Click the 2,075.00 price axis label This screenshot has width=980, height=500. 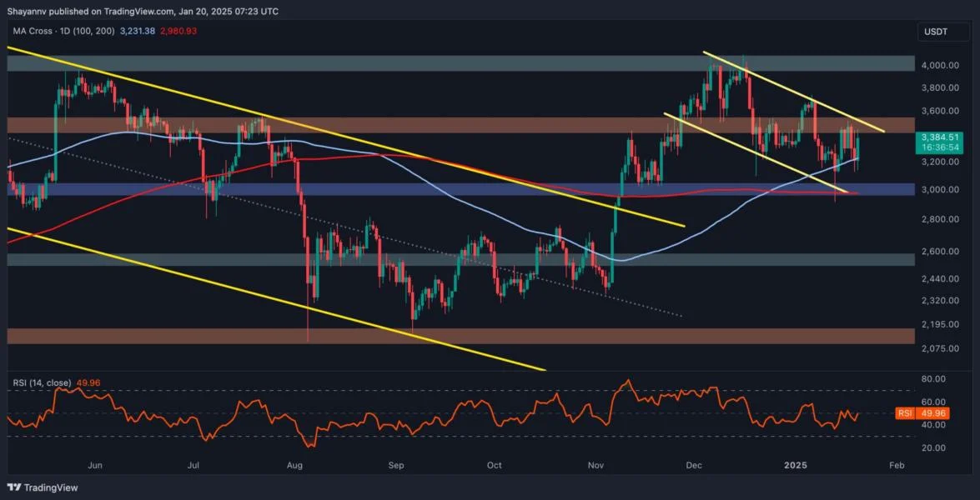tap(941, 348)
